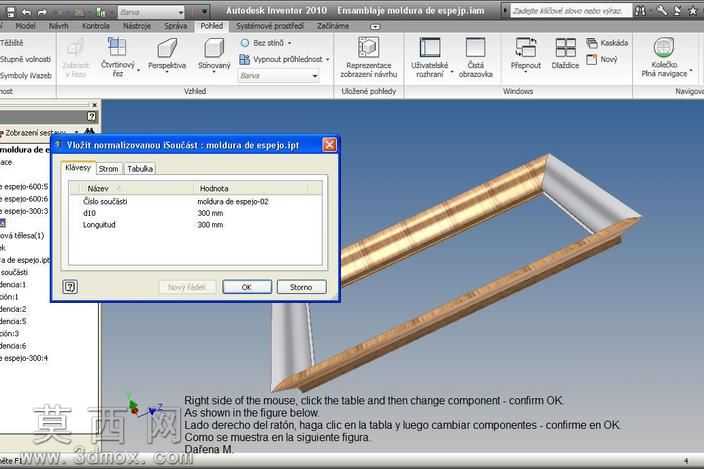
Task: Click the Symboly iVazeb option
Action: 26,75
